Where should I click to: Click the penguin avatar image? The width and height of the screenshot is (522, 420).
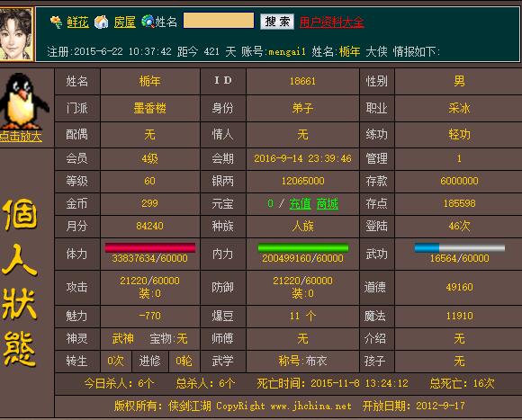pos(24,101)
